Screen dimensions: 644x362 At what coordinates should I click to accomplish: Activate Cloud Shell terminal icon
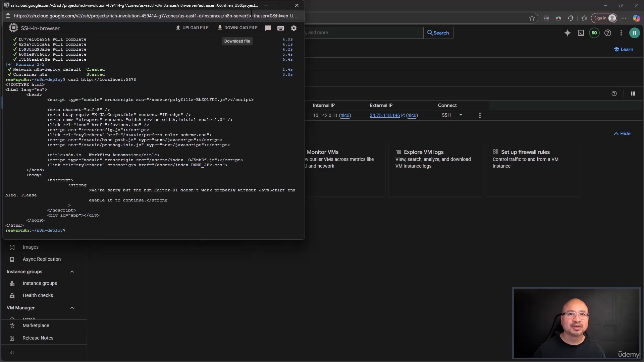[581, 33]
